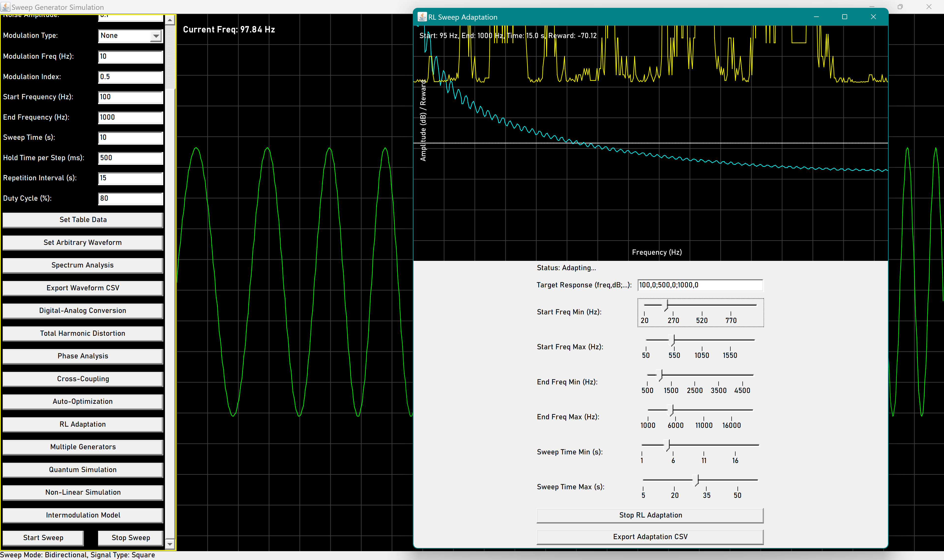
Task: Click the left panel scroll-up arrow
Action: pos(170,20)
